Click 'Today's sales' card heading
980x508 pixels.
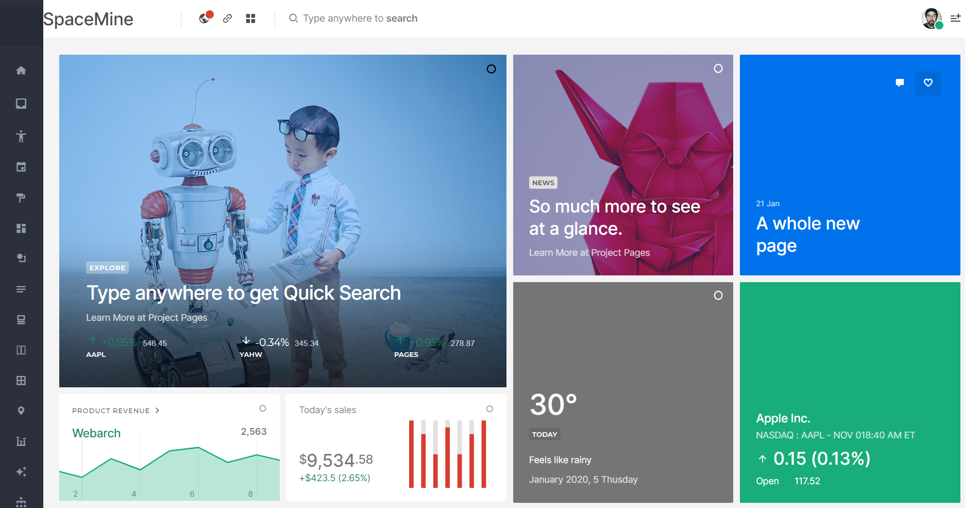pyautogui.click(x=328, y=410)
